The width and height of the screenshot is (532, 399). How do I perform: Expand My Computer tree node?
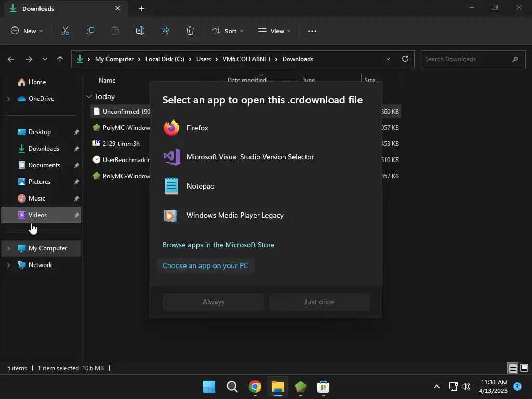click(9, 248)
